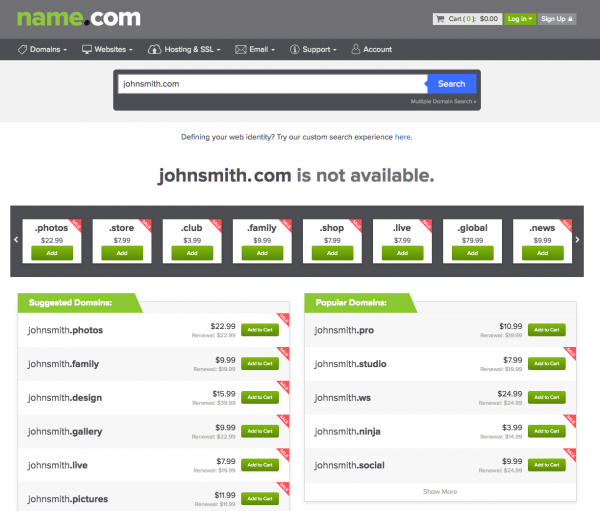
Task: Click the johnsmith.pro domain name
Action: coord(344,330)
